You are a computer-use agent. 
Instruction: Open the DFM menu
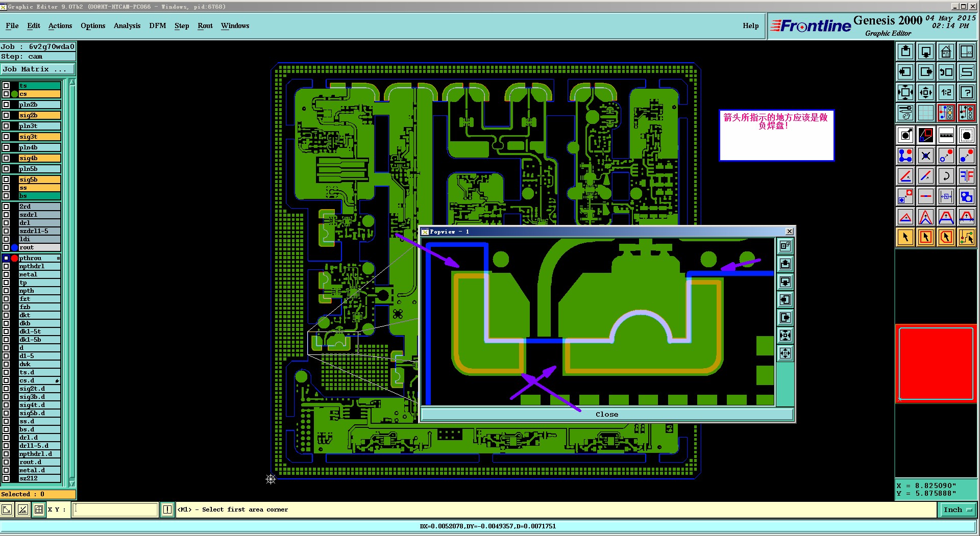pos(158,25)
